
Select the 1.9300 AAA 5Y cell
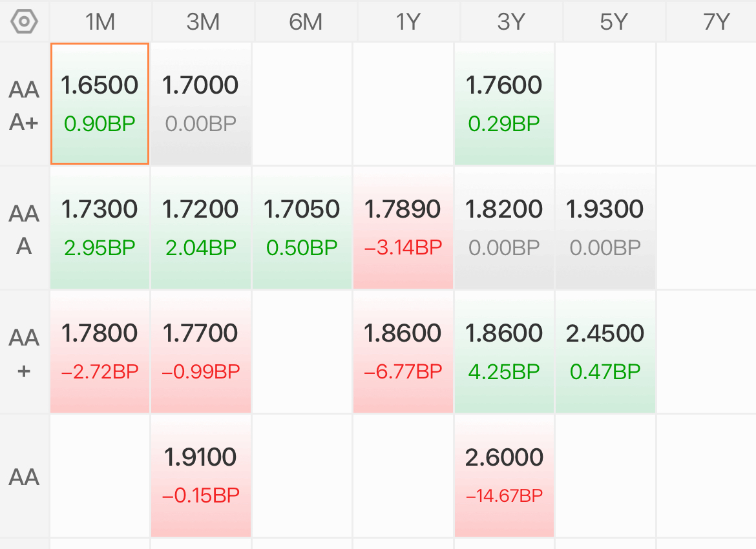(x=605, y=228)
